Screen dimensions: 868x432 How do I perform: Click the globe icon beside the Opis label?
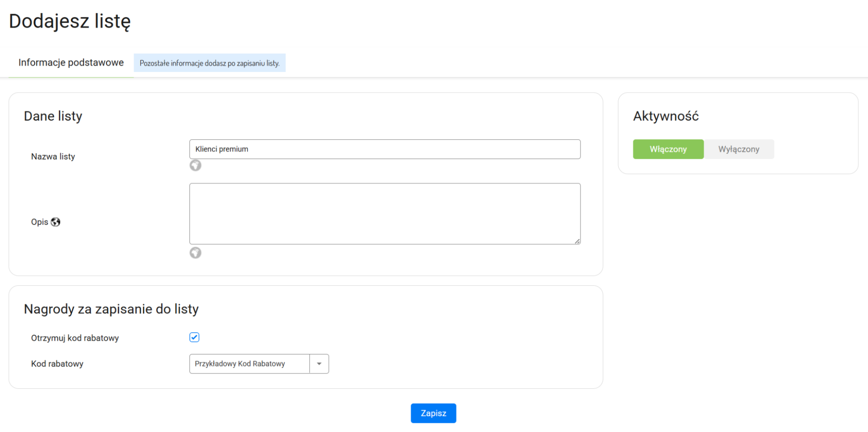pos(56,222)
